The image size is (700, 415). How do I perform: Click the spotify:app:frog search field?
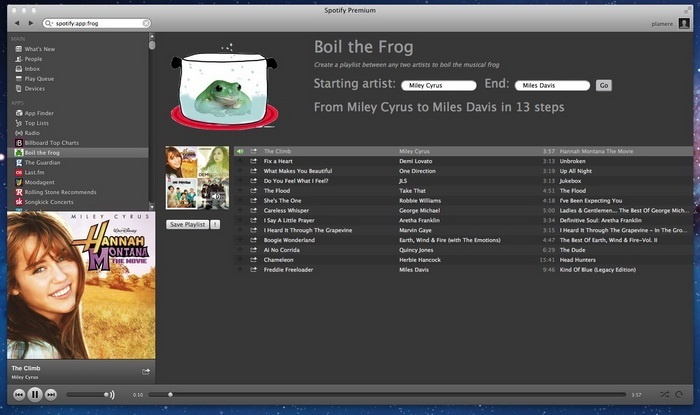tap(97, 23)
